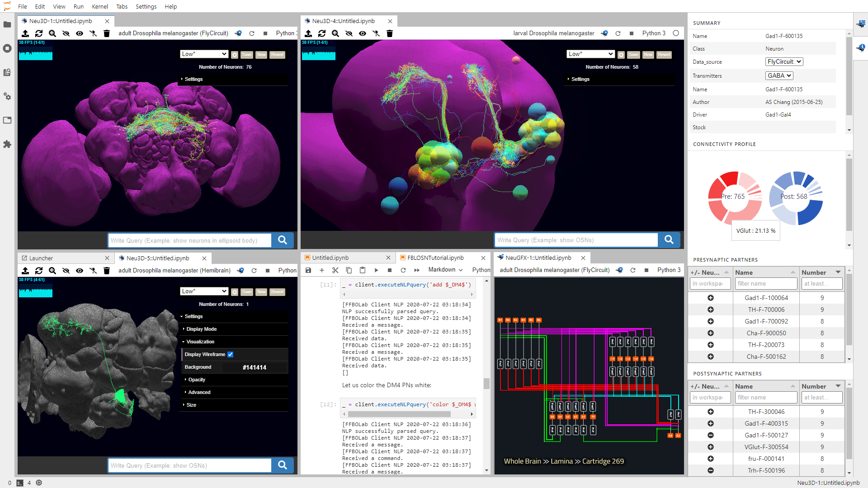Switch to Untitled.ipynb notebook tab
The width and height of the screenshot is (868, 488).
pyautogui.click(x=330, y=258)
